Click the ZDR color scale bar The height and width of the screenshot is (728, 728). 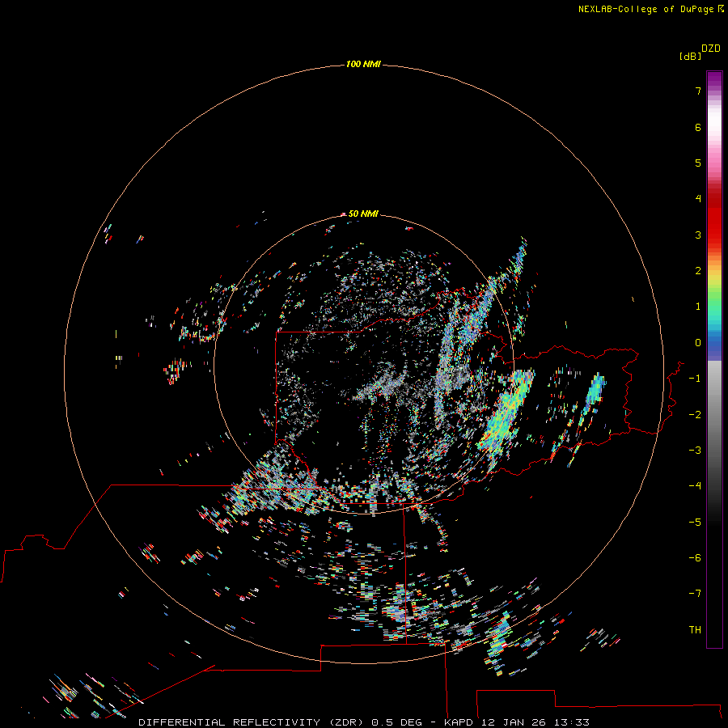point(714,359)
